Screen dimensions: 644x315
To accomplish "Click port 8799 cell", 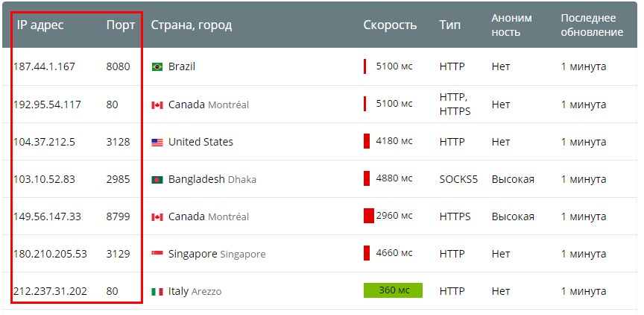I will tap(118, 216).
